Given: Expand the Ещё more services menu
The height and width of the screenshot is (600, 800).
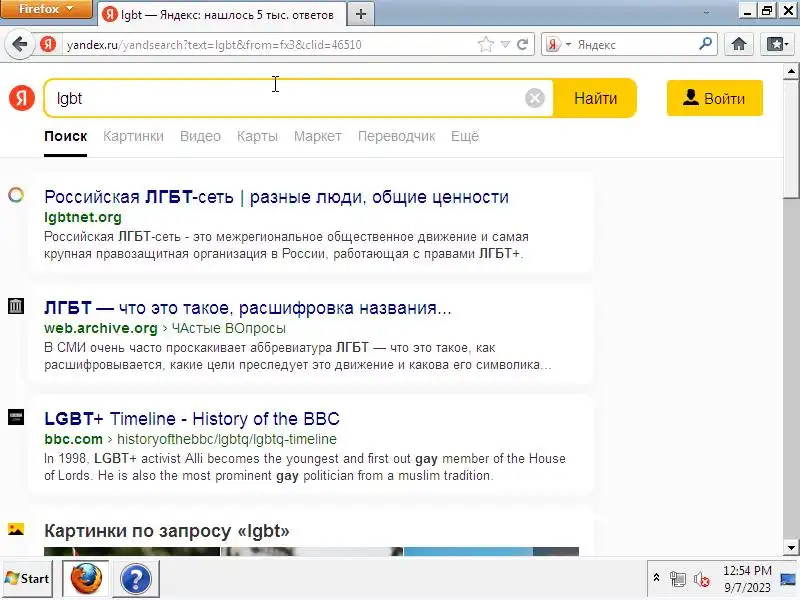Looking at the screenshot, I should point(465,136).
